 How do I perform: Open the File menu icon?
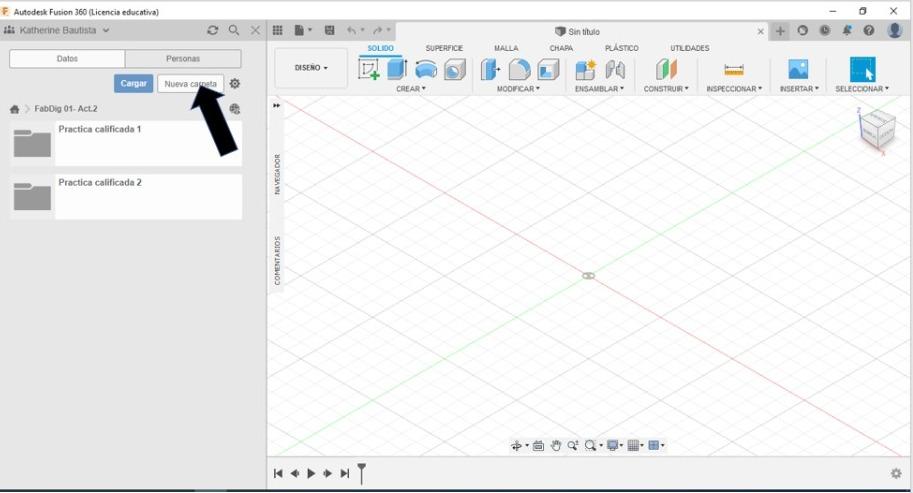302,30
